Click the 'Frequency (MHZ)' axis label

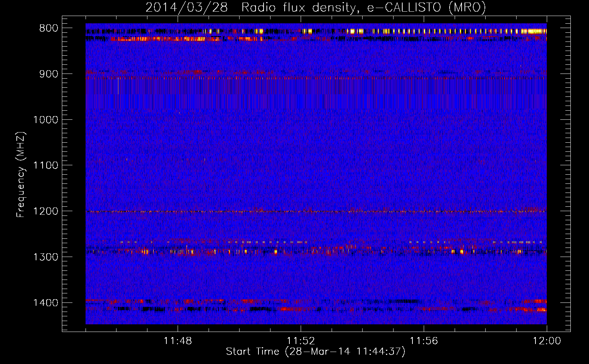(21, 175)
